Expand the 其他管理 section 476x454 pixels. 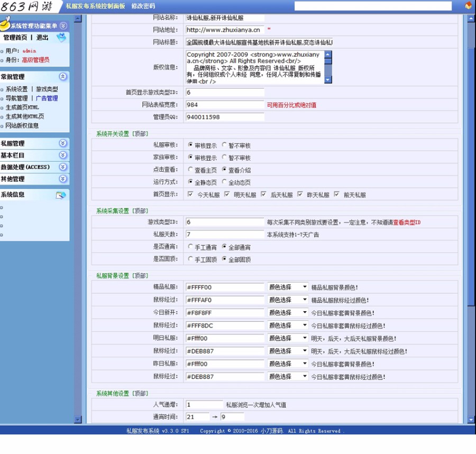pyautogui.click(x=63, y=179)
